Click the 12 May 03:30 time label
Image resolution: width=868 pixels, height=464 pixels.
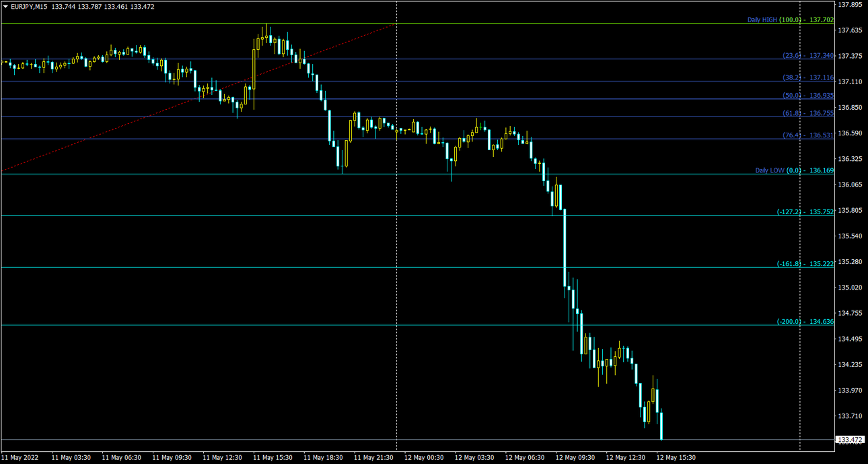[x=474, y=457]
